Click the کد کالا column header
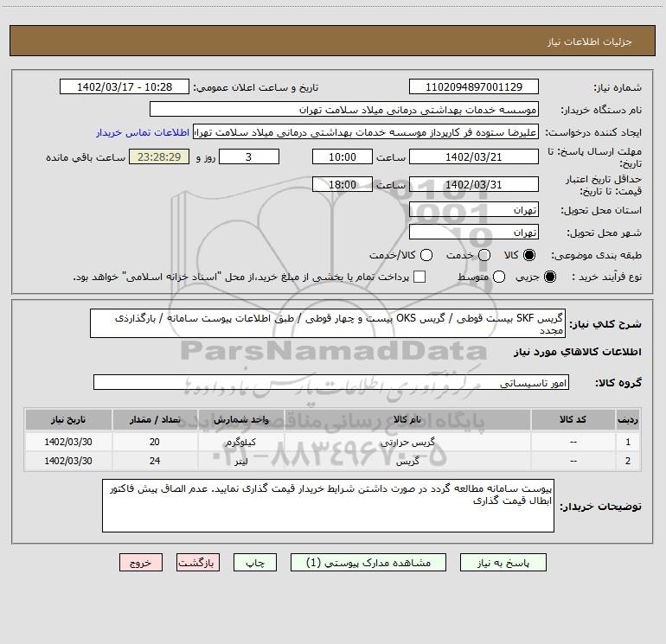The width and height of the screenshot is (666, 644). tap(573, 419)
